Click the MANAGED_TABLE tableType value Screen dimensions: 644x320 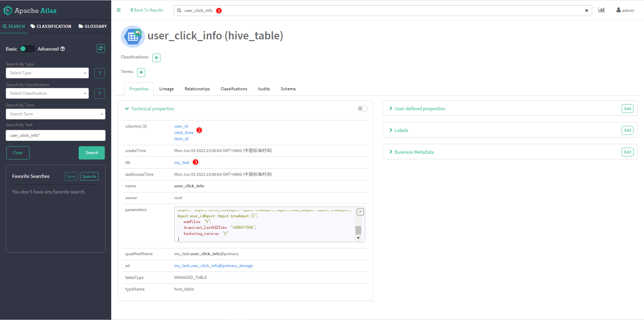191,278
